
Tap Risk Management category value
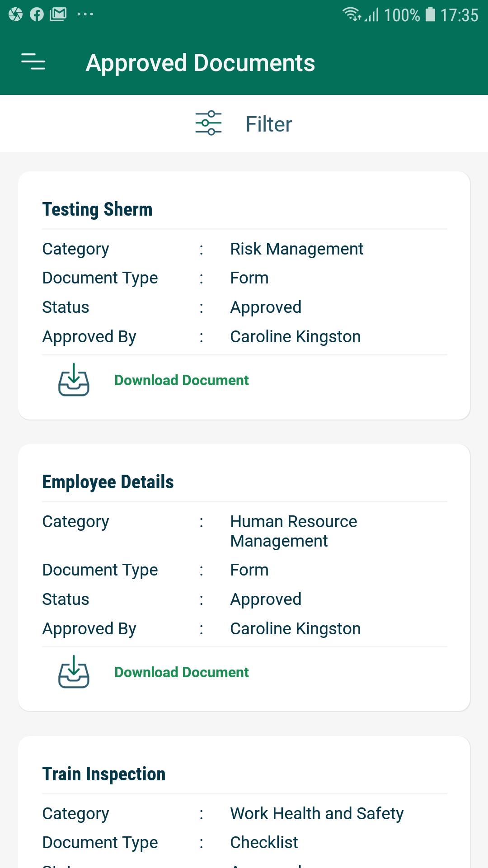coord(296,249)
